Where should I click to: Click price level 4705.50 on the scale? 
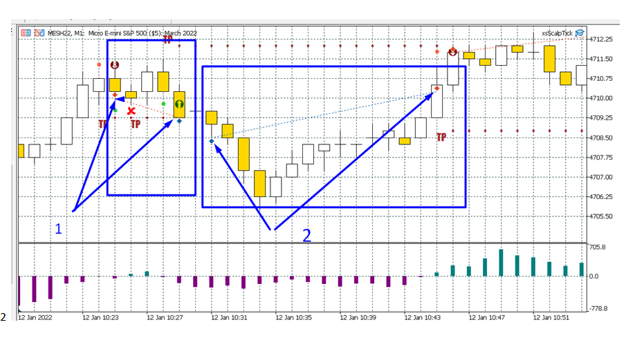coord(601,216)
